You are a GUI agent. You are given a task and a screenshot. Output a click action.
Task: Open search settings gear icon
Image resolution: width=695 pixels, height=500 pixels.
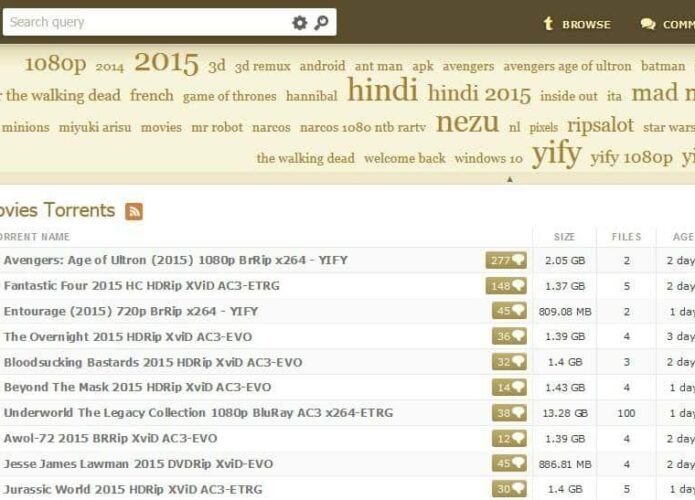click(x=300, y=22)
